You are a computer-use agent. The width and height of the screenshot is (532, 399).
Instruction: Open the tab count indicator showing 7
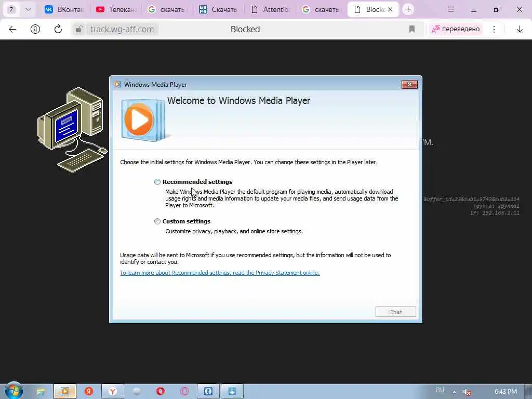click(11, 9)
